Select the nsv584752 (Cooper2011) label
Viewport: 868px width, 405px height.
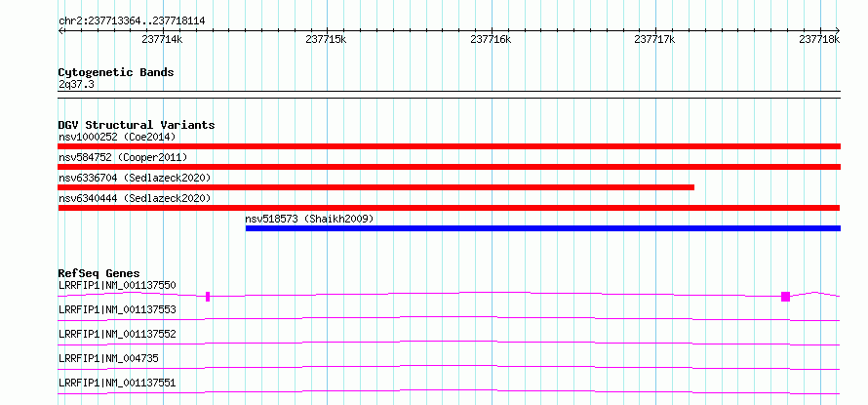point(123,157)
